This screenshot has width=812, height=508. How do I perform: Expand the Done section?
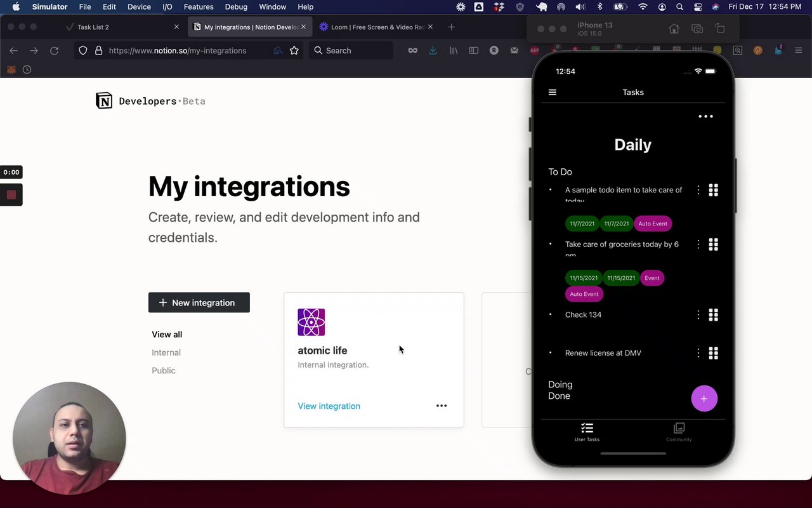(559, 396)
